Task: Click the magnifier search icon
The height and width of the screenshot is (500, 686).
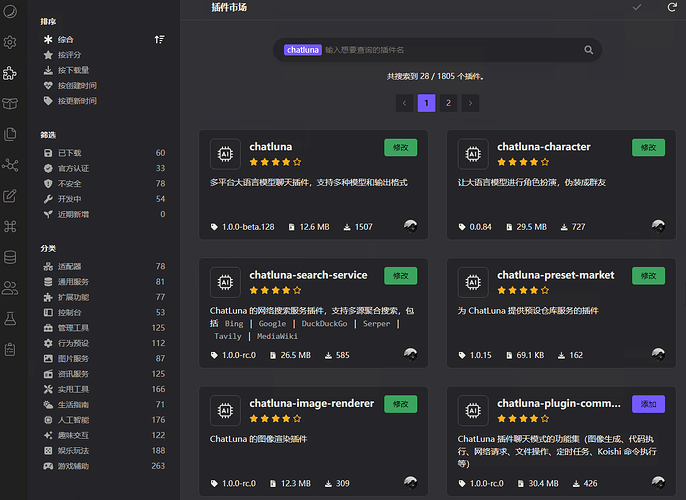Action: (589, 50)
